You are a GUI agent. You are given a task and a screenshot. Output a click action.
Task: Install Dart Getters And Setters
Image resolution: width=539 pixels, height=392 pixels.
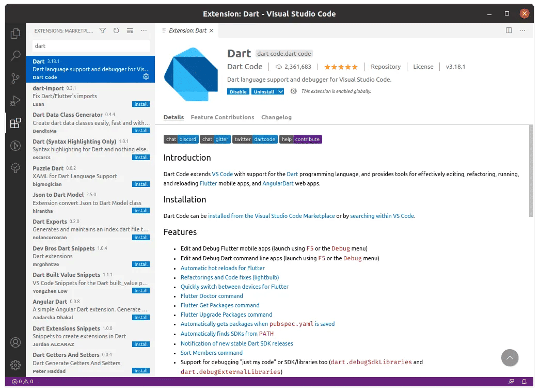(141, 371)
